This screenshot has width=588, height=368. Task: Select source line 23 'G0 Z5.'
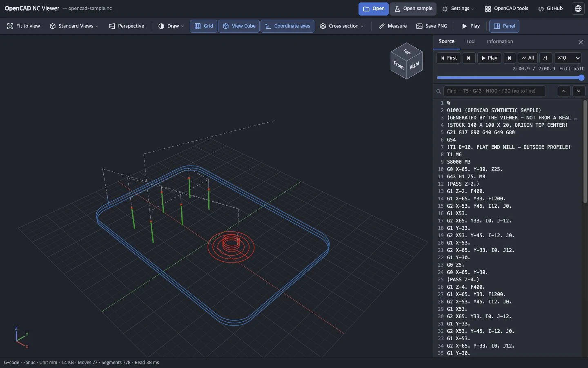[x=508, y=265]
